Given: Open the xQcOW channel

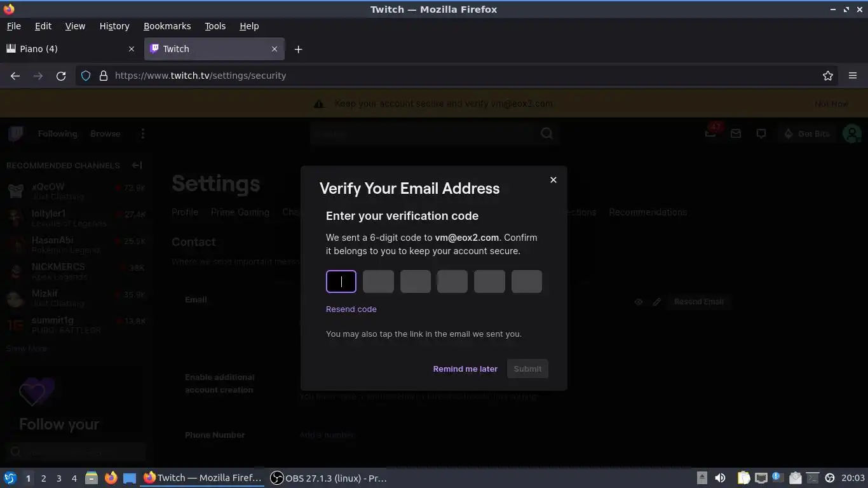Looking at the screenshot, I should [x=76, y=191].
